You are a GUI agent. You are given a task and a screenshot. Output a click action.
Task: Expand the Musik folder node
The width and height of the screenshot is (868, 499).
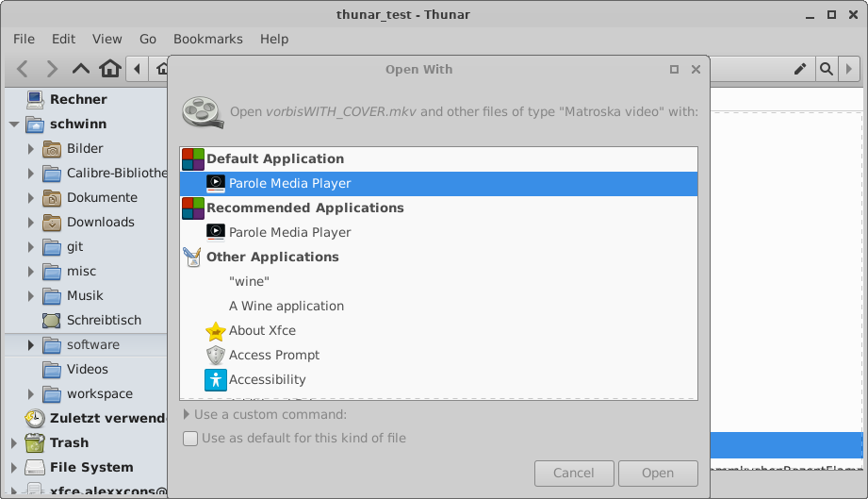coord(31,296)
